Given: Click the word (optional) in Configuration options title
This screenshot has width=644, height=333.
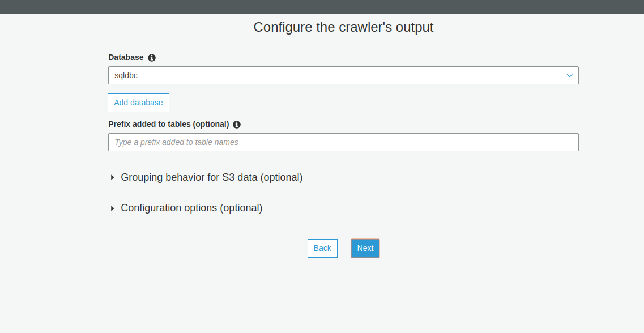Looking at the screenshot, I should tap(241, 208).
